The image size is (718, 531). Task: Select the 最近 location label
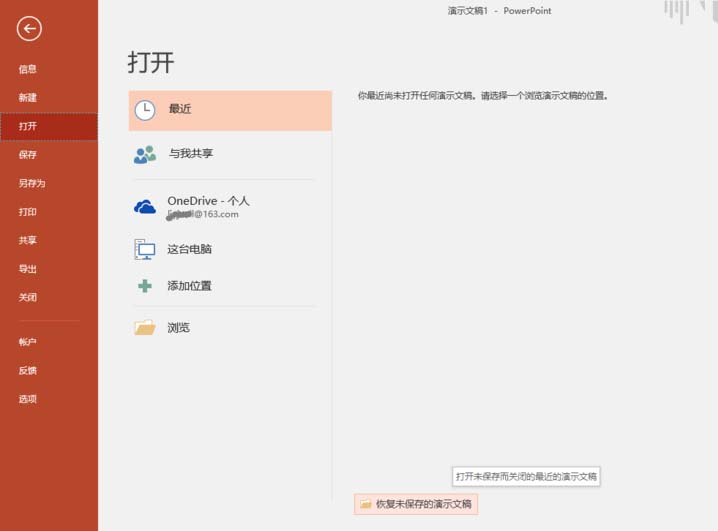point(180,109)
